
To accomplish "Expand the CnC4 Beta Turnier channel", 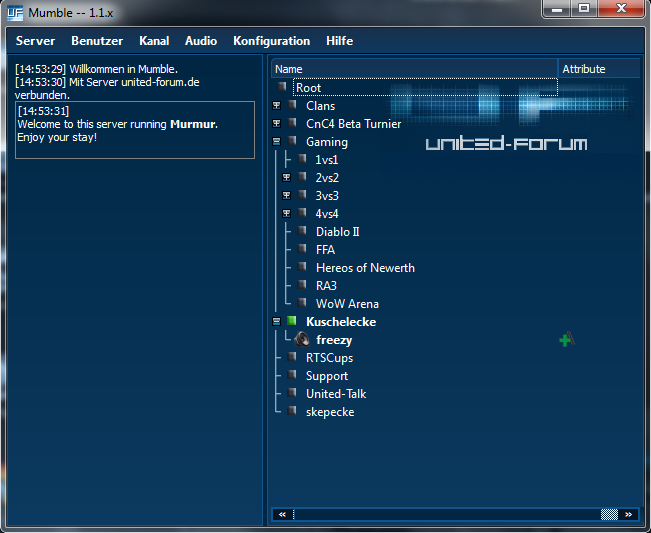I will pyautogui.click(x=277, y=123).
